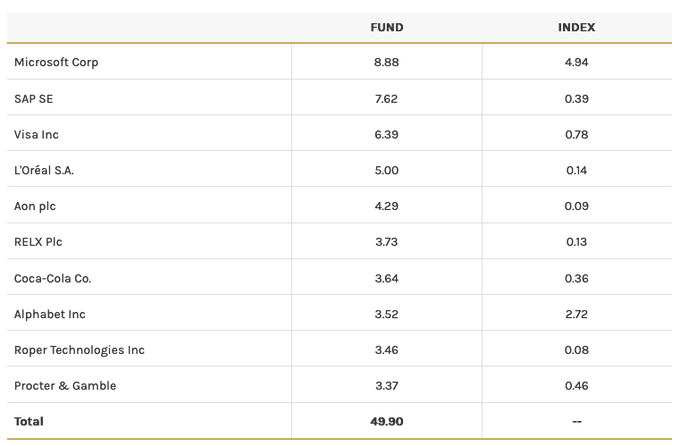Click the Procter & Gamble holding name

pyautogui.click(x=65, y=386)
